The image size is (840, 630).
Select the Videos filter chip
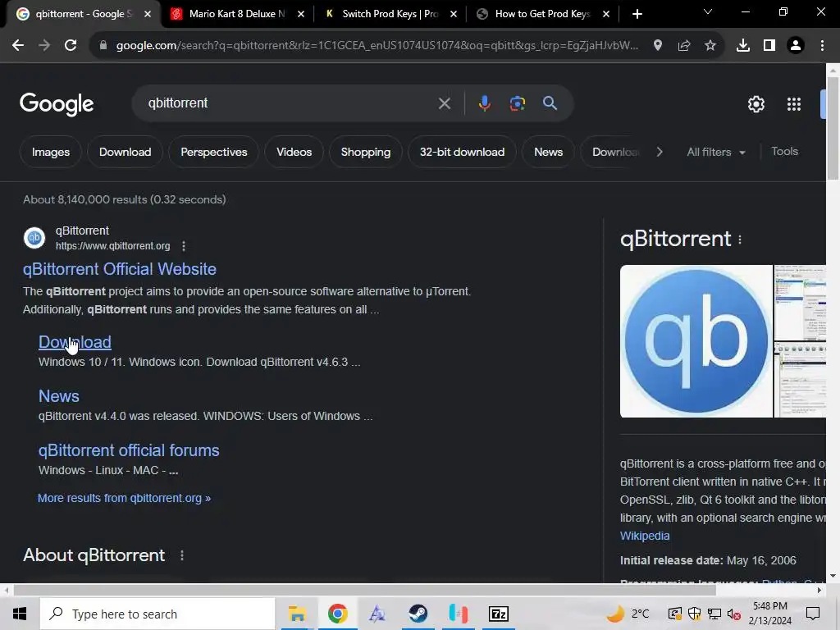pyautogui.click(x=294, y=152)
